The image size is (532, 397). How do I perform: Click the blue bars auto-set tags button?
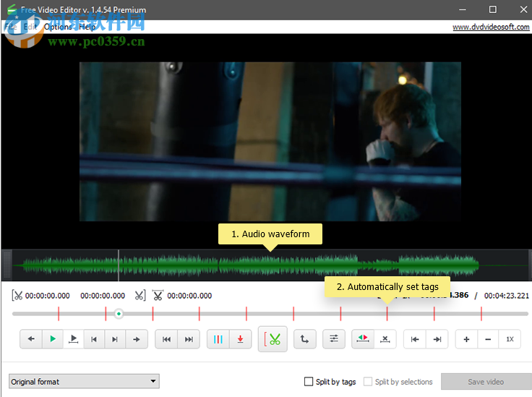(x=218, y=339)
